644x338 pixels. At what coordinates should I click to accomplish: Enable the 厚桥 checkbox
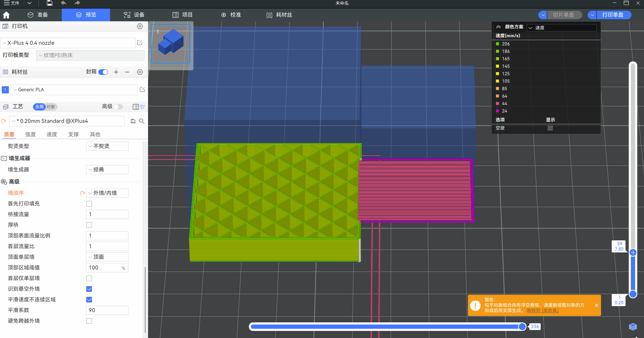click(x=89, y=225)
